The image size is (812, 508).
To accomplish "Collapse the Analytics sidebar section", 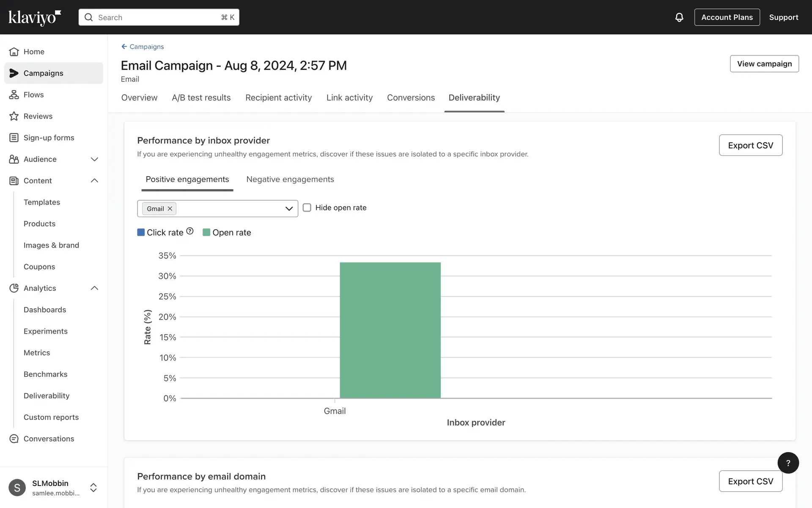I will pyautogui.click(x=94, y=288).
